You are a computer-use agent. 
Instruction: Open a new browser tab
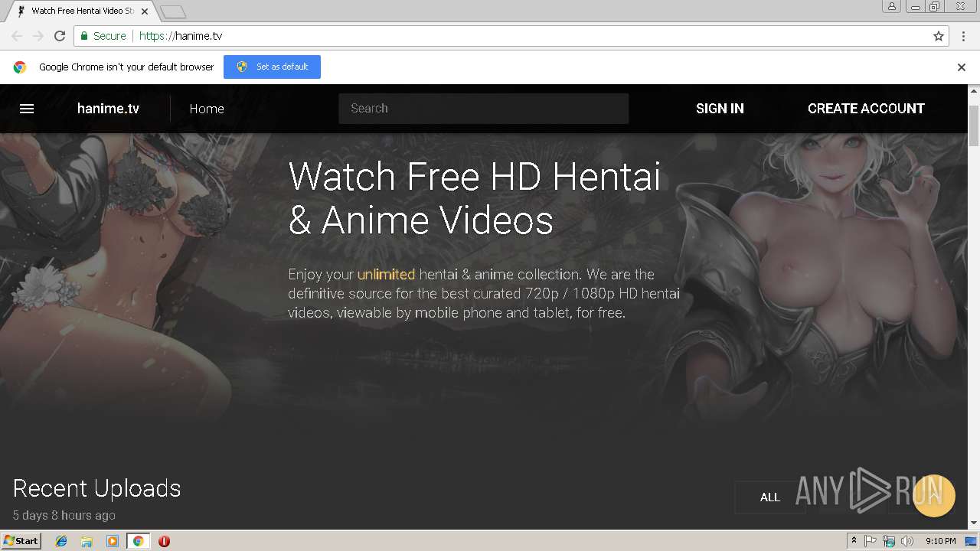[x=174, y=11]
